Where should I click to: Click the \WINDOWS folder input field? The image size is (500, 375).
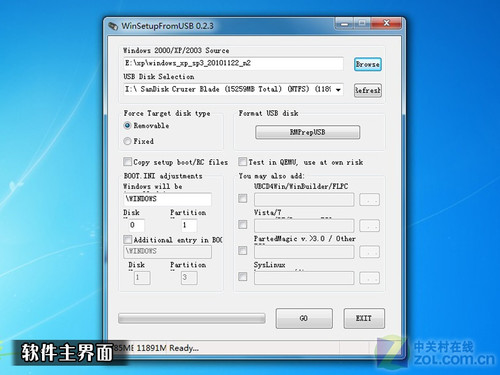pos(167,199)
